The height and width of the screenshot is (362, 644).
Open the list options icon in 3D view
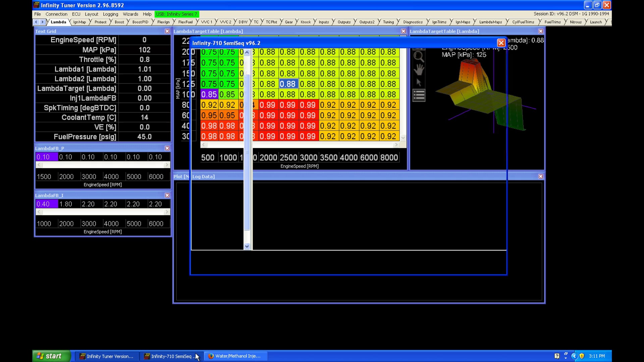point(419,96)
